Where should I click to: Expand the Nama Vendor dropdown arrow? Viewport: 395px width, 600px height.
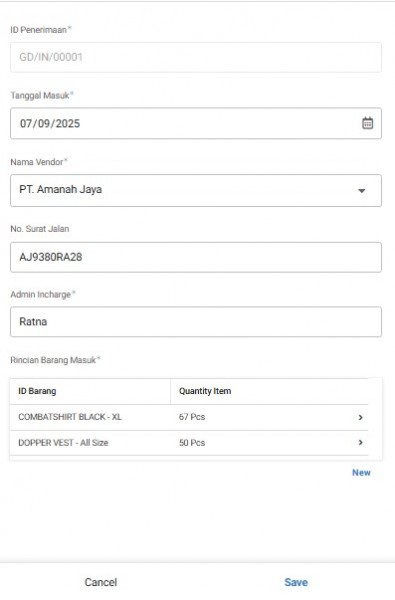[x=361, y=191]
